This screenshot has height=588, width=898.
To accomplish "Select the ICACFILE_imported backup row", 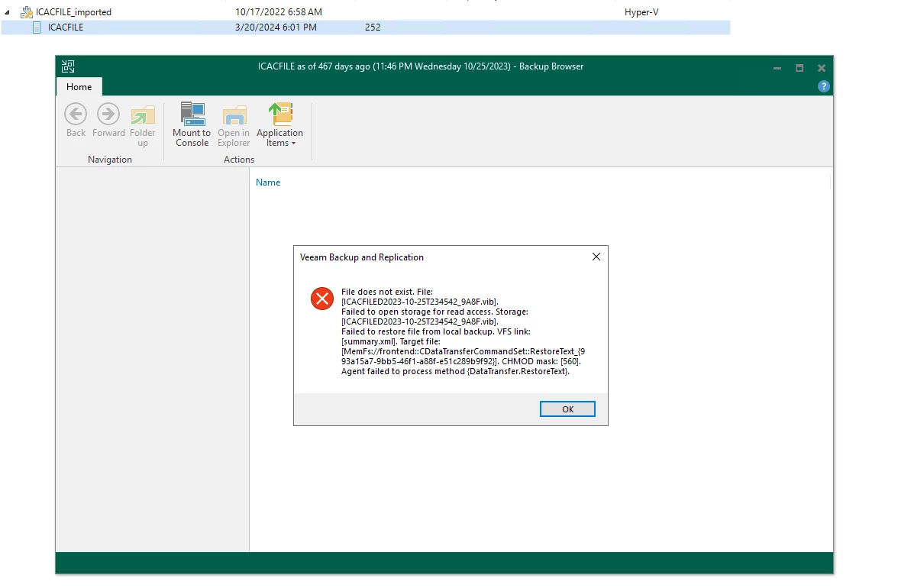I will click(x=365, y=12).
